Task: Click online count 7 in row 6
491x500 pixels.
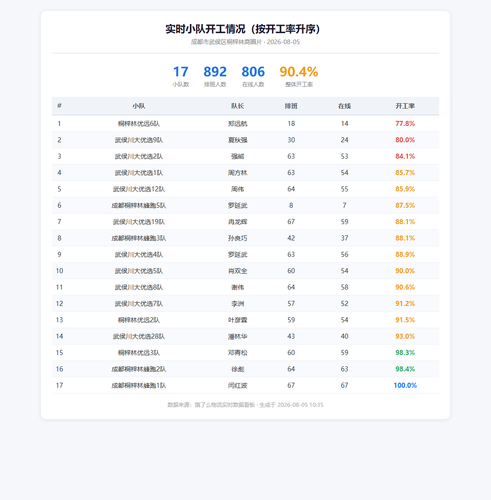Action: [344, 205]
